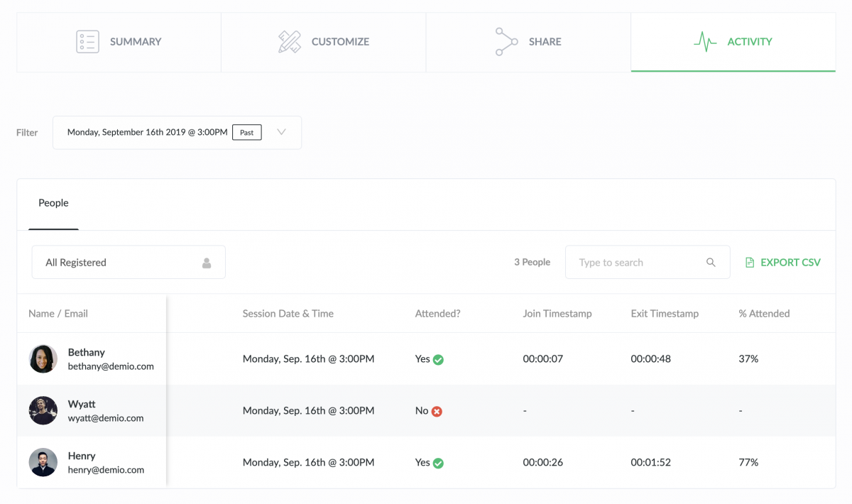852x504 pixels.
Task: Focus the Type to search field
Action: coord(648,263)
